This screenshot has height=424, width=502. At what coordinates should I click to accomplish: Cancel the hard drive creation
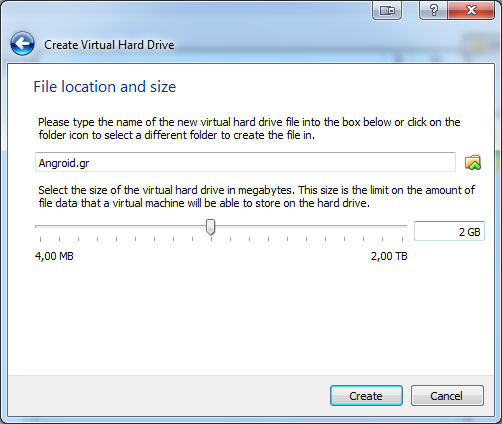447,396
